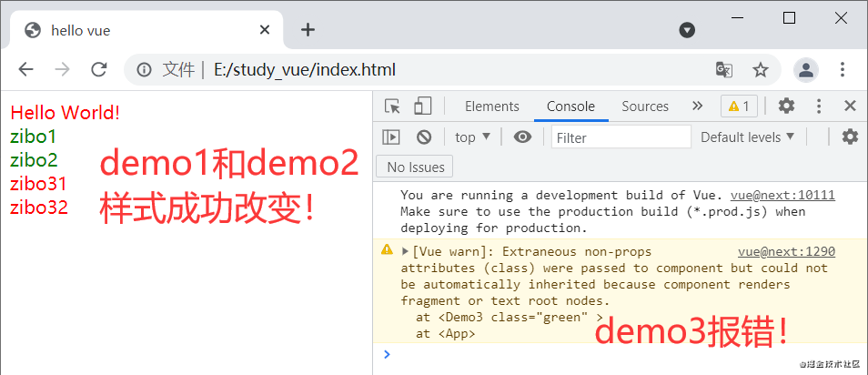868x375 pixels.
Task: Expand the Vue warn message triangle
Action: point(405,251)
